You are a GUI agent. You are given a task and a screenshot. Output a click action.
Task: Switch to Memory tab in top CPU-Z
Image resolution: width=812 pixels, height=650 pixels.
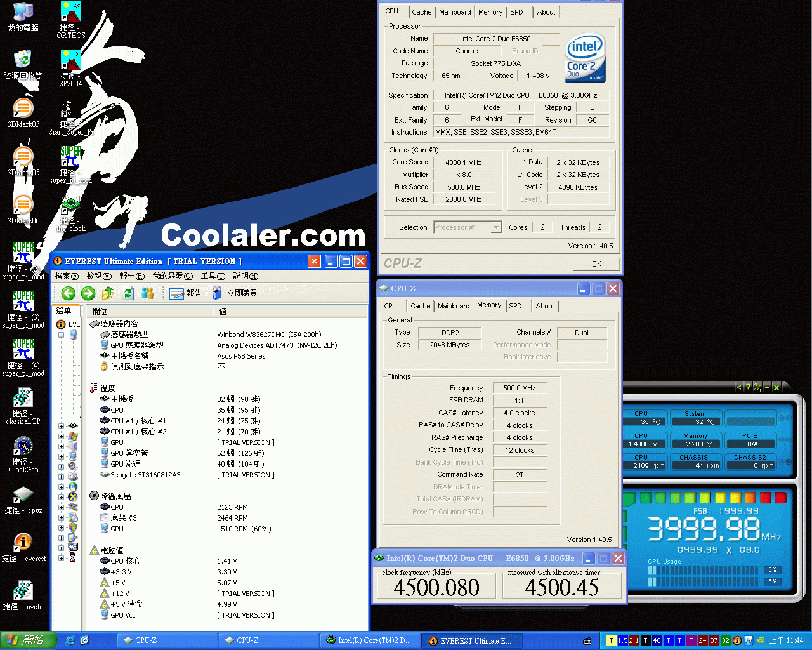[490, 12]
